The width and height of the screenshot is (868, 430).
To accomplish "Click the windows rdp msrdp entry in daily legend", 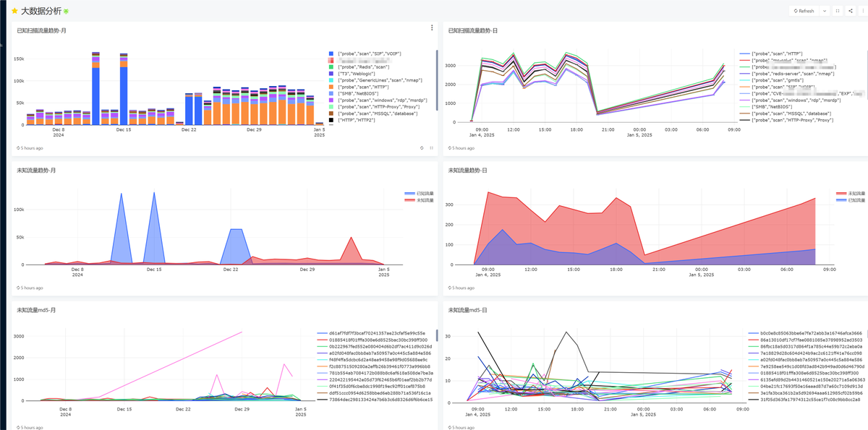I will click(790, 100).
